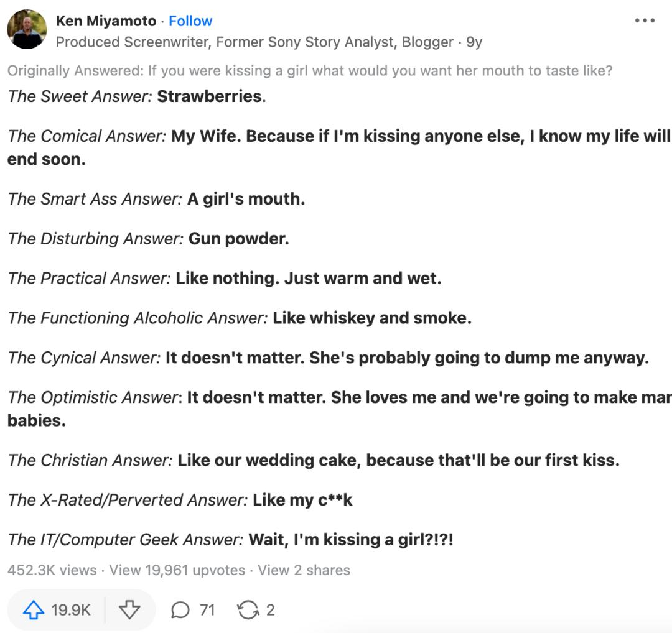Open comments via the speech bubble icon

coord(180,611)
